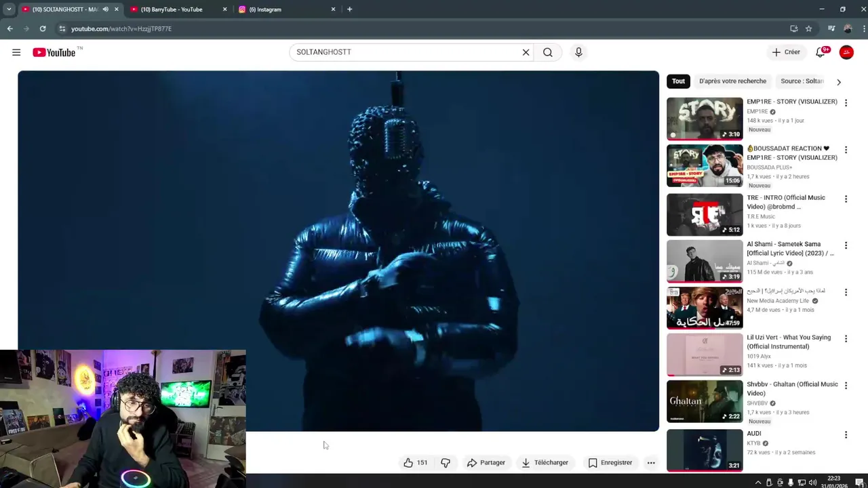
Task: Click the install/cast icon in address bar
Action: coord(793,28)
